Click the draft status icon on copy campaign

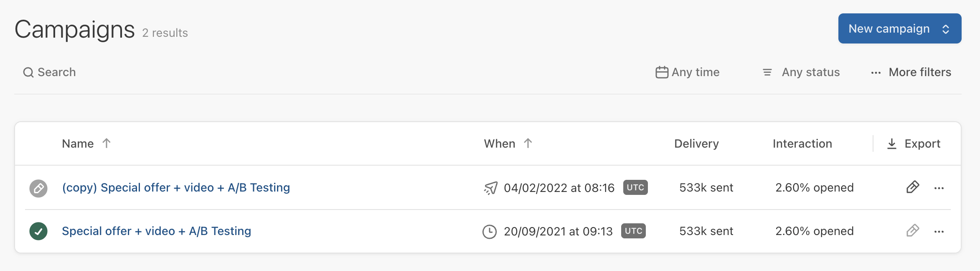coord(38,188)
